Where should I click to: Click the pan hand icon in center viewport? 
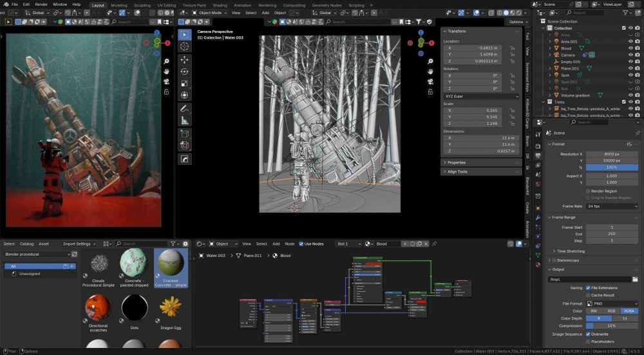click(430, 72)
